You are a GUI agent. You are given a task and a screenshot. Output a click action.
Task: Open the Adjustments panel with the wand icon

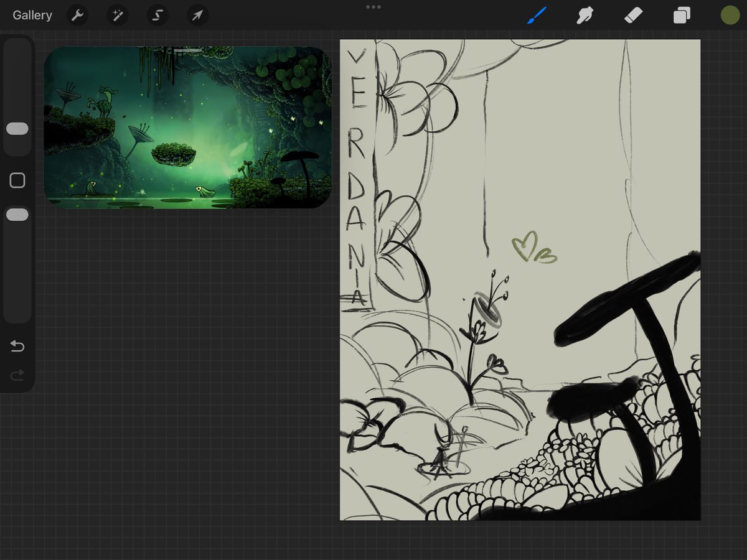117,15
